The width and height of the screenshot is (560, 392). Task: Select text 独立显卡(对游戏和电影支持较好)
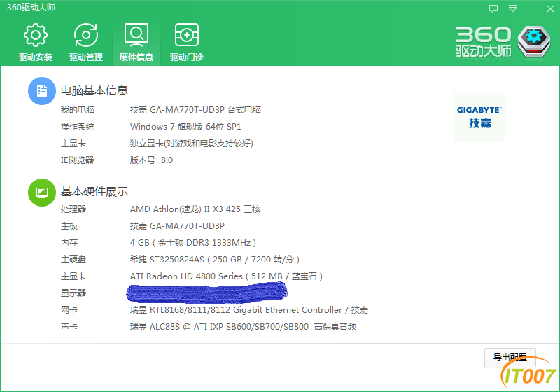(191, 143)
